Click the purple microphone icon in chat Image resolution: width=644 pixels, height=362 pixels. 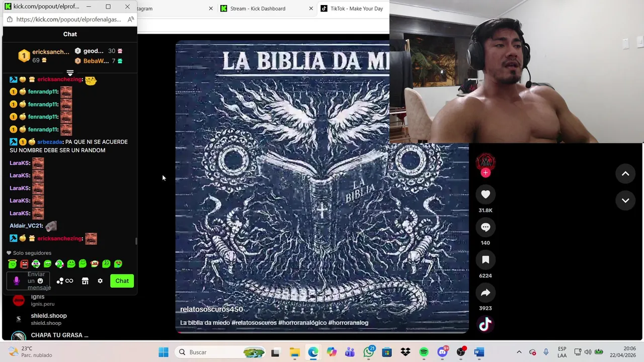[x=17, y=281]
